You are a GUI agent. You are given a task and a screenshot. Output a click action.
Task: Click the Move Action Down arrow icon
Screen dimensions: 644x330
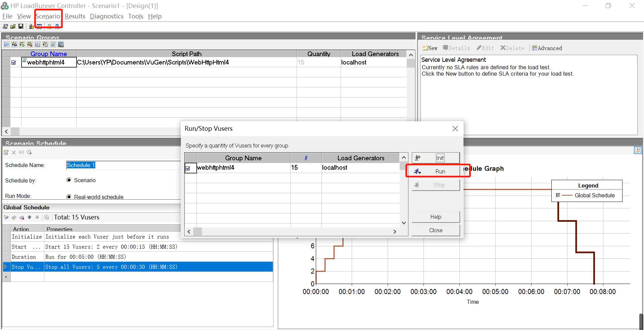point(37,217)
